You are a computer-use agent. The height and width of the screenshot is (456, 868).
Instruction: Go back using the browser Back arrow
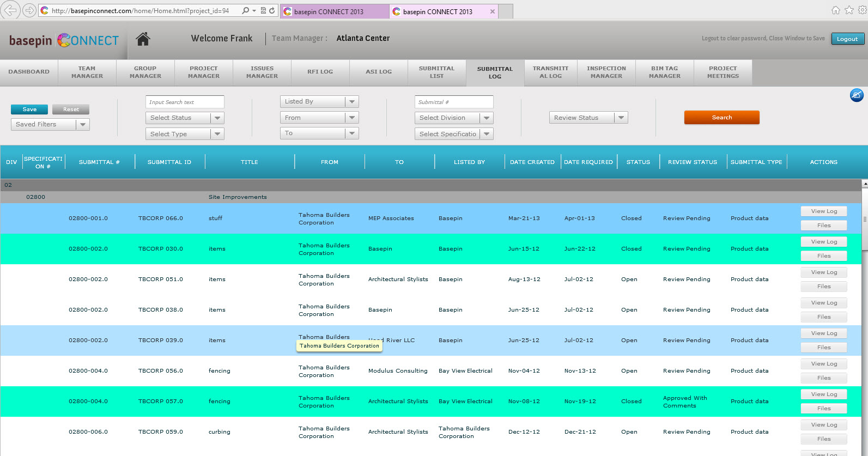click(11, 10)
